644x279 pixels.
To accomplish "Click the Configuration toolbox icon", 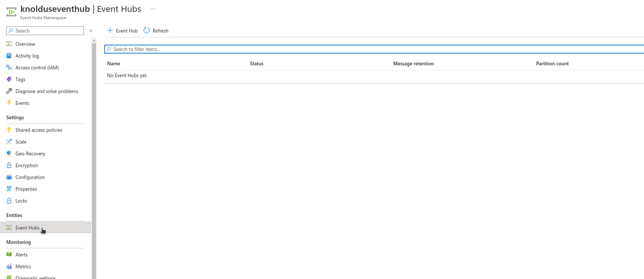I will tap(9, 177).
